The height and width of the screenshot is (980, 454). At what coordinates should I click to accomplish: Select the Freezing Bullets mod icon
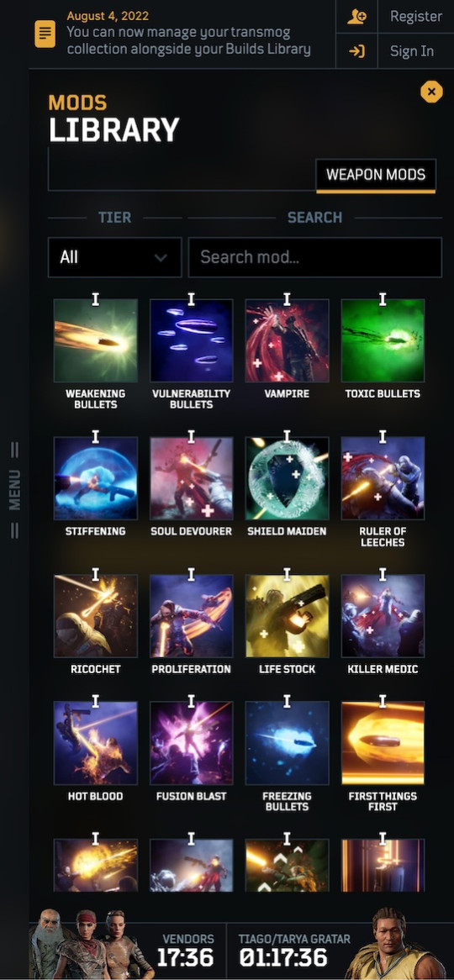[x=287, y=743]
